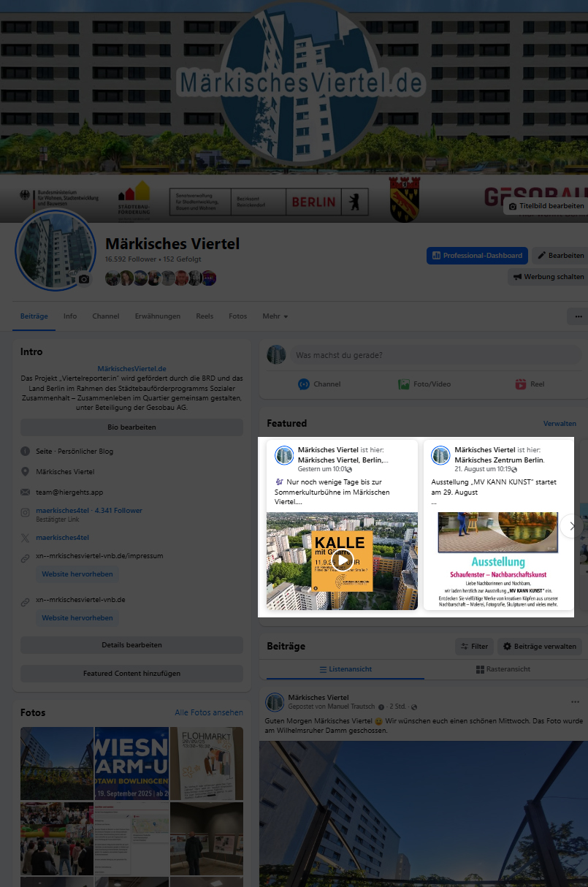This screenshot has height=887, width=588.
Task: Click the 16.592 Follower count
Action: 131,259
